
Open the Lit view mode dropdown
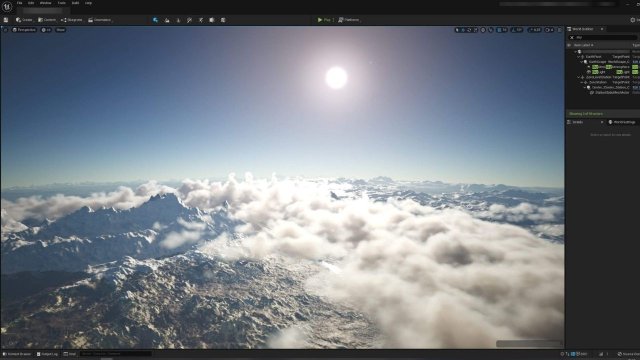coord(46,30)
